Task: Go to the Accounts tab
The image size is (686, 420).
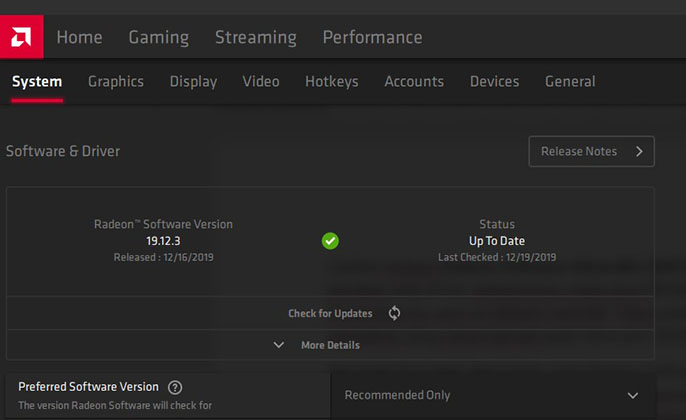Action: 414,81
